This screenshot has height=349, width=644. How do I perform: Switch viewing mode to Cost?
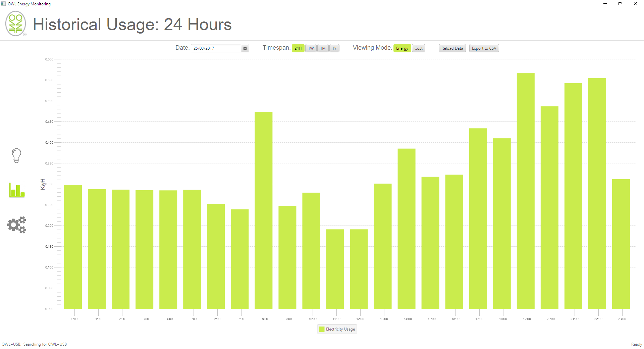pyautogui.click(x=418, y=48)
